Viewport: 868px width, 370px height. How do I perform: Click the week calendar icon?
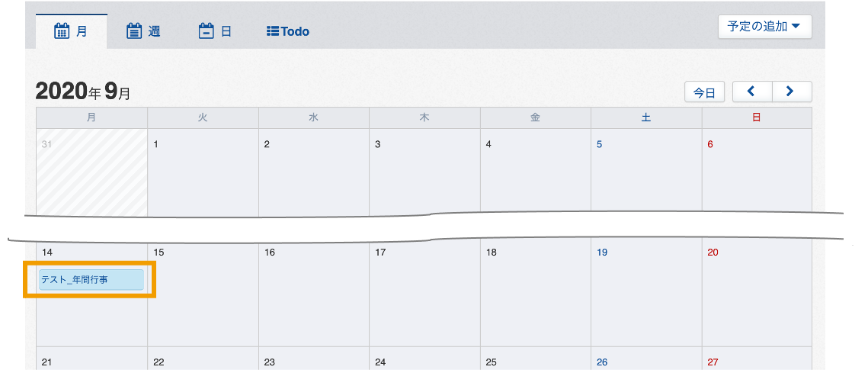click(x=134, y=31)
